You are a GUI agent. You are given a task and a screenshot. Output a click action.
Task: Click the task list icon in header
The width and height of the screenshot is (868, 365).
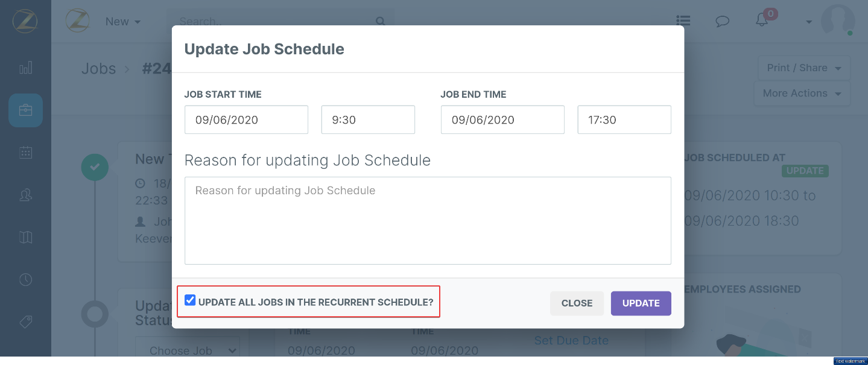tap(683, 21)
